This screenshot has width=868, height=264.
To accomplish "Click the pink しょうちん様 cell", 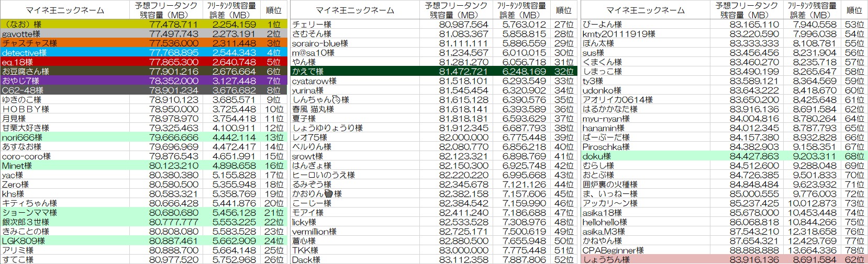I will point(645,260).
